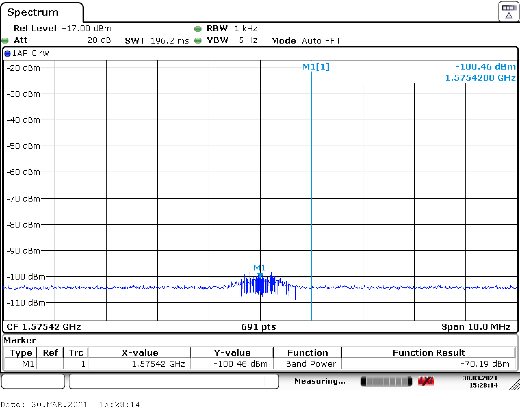This screenshot has height=420, width=520.
Task: Click the Measuring progress bar
Action: pos(386,381)
